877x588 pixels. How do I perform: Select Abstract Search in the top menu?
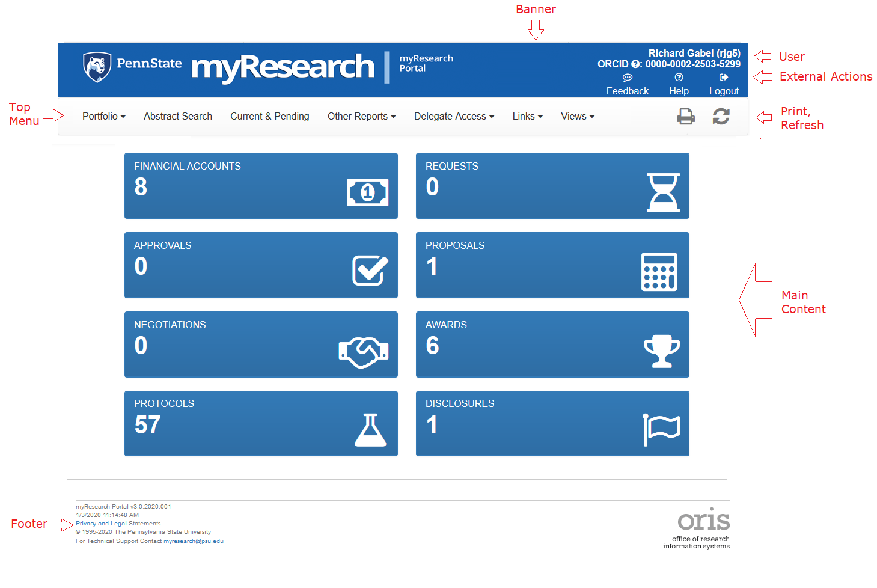click(177, 116)
